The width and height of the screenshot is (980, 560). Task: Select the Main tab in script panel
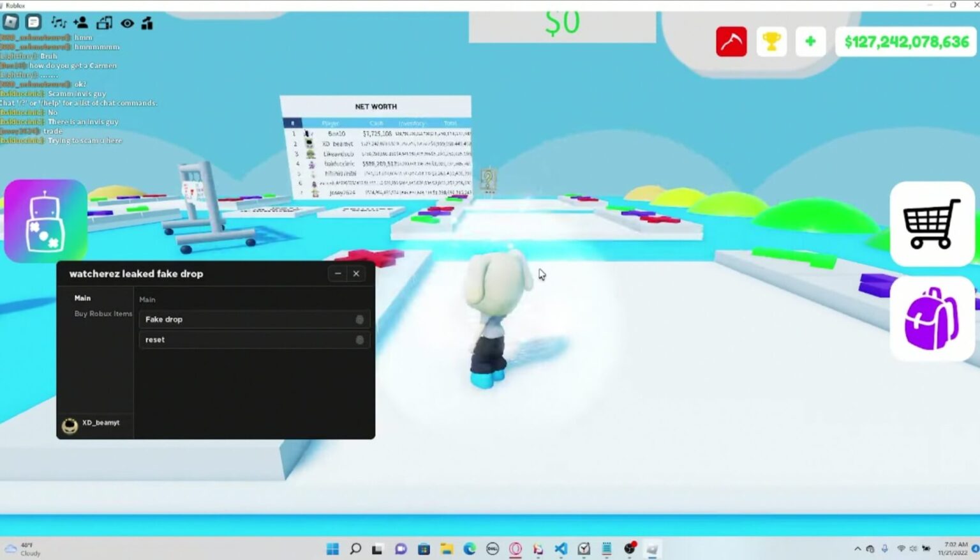[82, 298]
